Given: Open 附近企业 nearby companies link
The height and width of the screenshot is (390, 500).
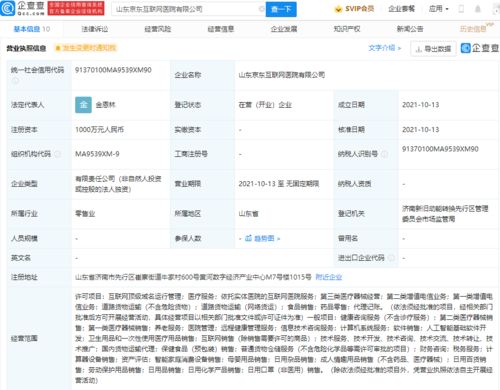Looking at the screenshot, I should 329,277.
